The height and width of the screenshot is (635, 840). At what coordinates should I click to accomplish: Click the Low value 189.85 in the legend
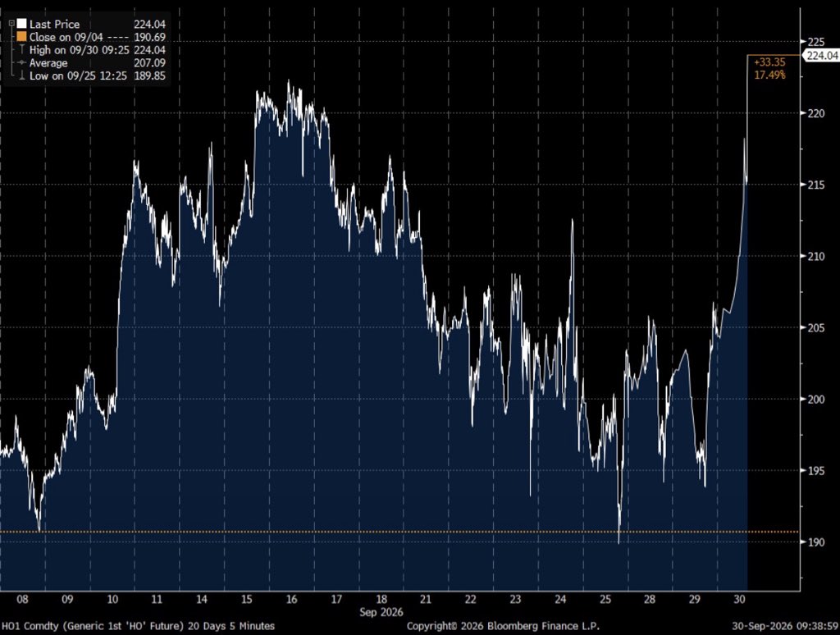(149, 75)
